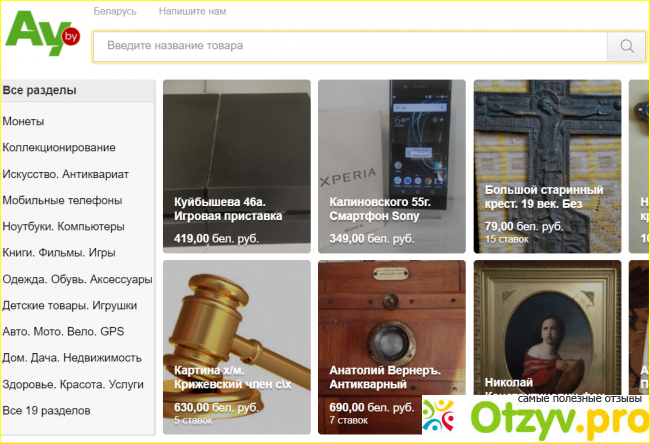Open Ноутбуки. Компьютеры category

(63, 227)
